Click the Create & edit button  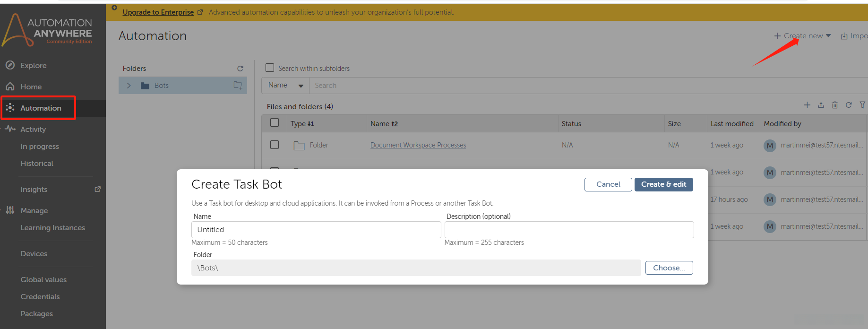pos(663,184)
